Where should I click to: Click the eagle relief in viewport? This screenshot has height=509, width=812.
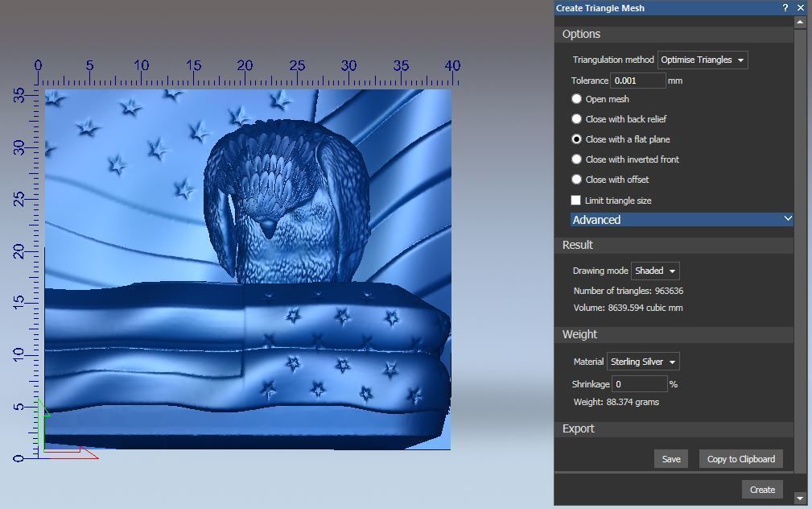[x=286, y=202]
